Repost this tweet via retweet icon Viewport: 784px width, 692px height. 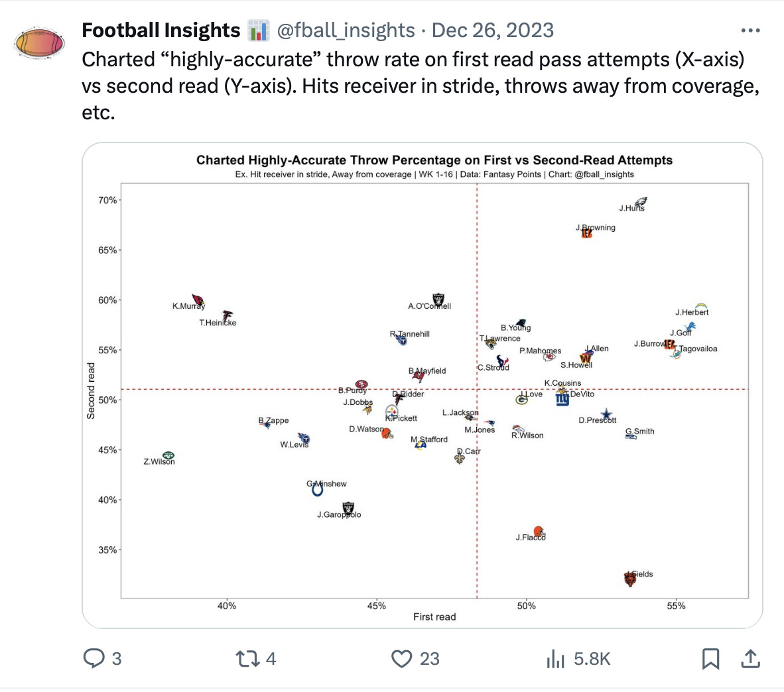247,658
